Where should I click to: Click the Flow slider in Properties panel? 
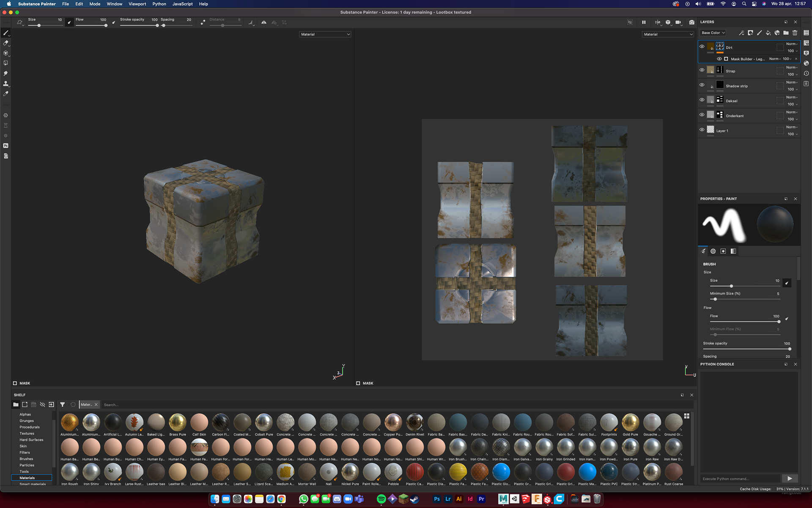coord(745,322)
